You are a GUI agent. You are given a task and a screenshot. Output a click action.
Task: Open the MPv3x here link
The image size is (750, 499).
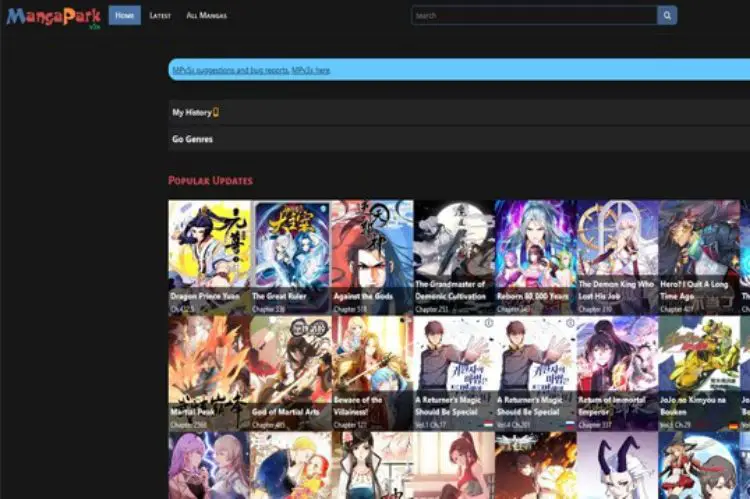(x=310, y=70)
